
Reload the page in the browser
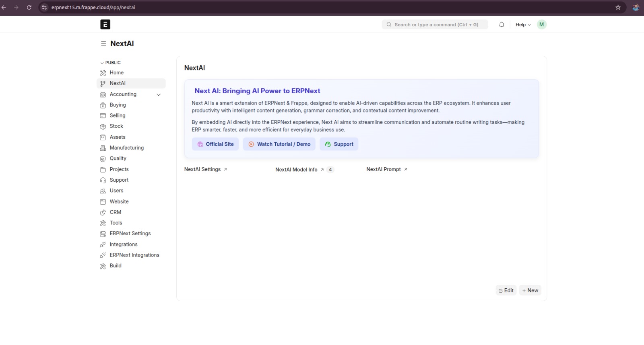[29, 8]
